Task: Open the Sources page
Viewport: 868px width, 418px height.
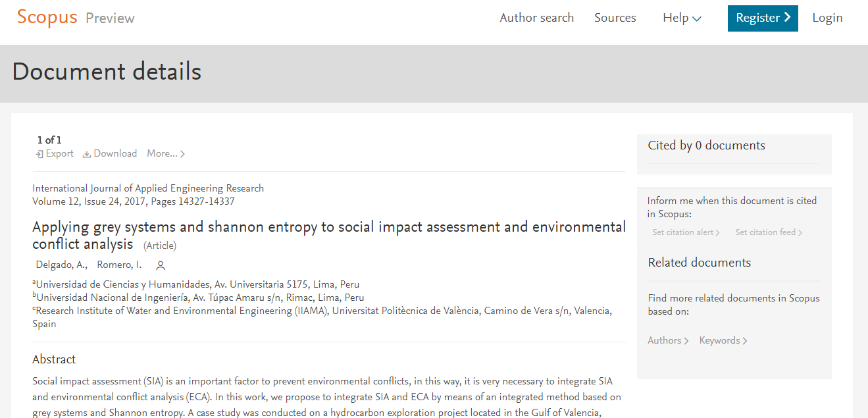Action: [615, 18]
